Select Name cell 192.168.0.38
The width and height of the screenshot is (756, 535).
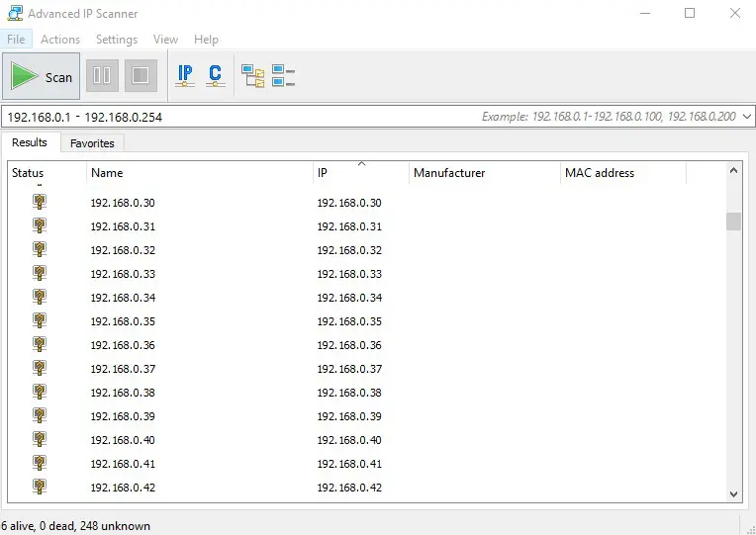tap(123, 393)
